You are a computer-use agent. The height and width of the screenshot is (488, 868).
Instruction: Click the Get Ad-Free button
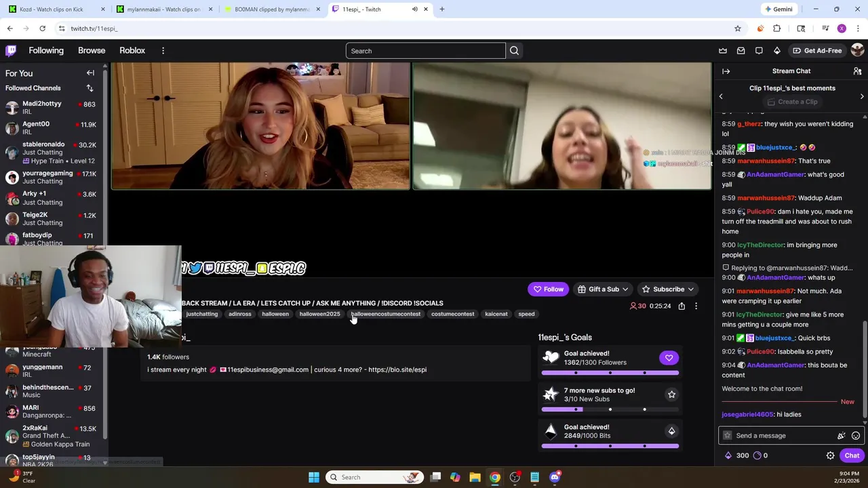pos(817,51)
